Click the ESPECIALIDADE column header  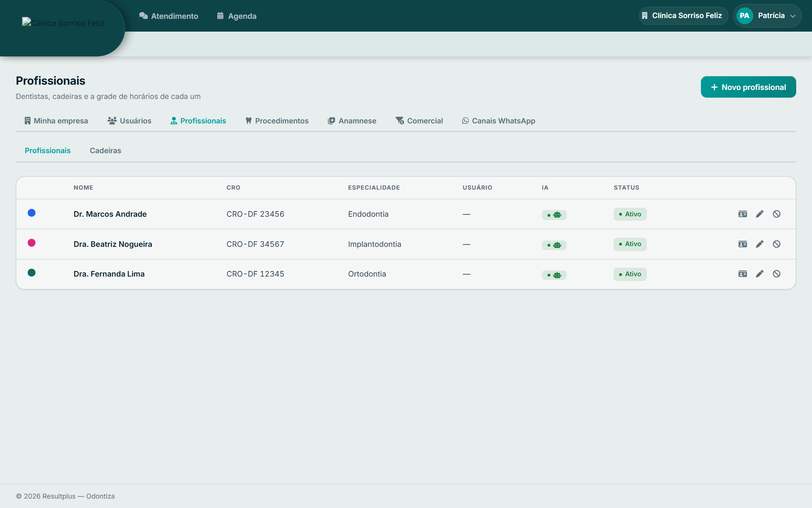pos(374,187)
